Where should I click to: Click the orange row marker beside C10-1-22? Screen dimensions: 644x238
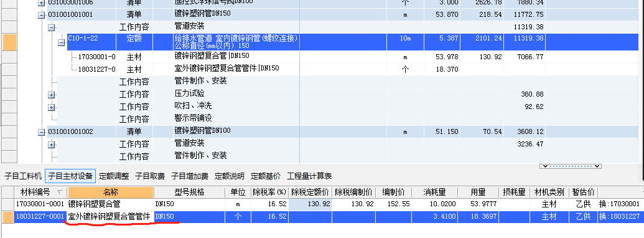9,42
